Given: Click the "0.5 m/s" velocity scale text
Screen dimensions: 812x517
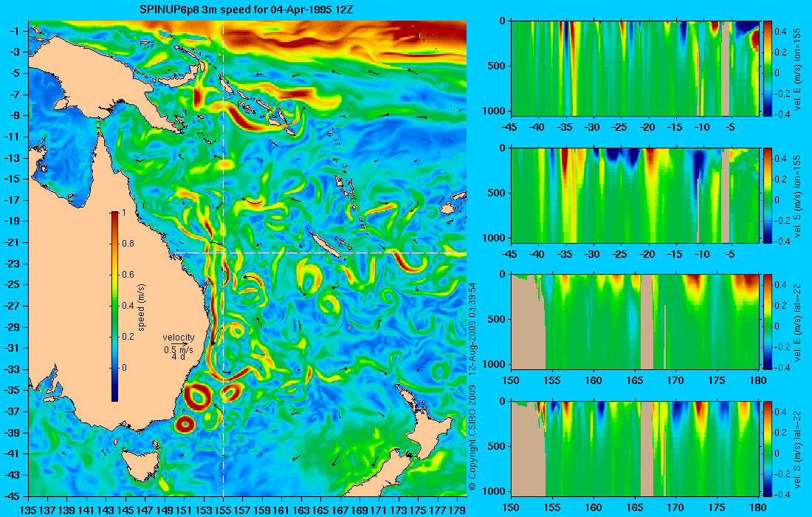Looking at the screenshot, I should pyautogui.click(x=179, y=350).
